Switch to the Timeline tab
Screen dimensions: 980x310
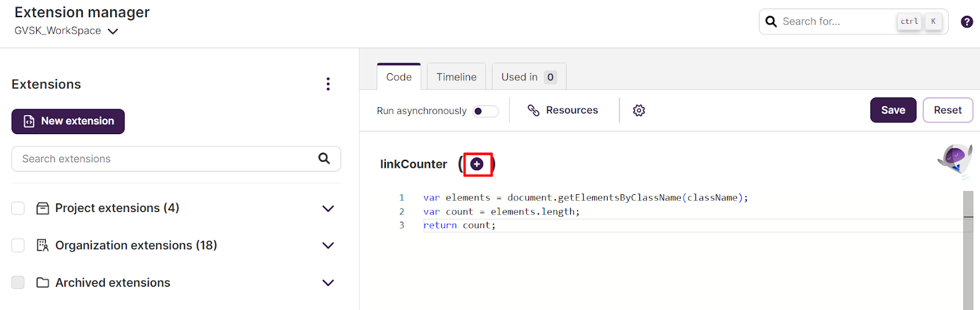coord(456,77)
